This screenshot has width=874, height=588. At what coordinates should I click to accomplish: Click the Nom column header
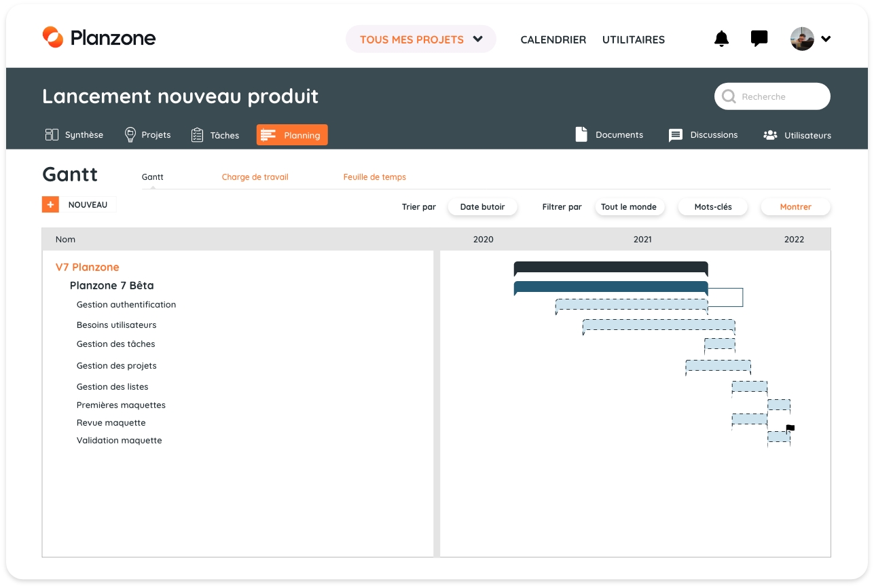[65, 239]
